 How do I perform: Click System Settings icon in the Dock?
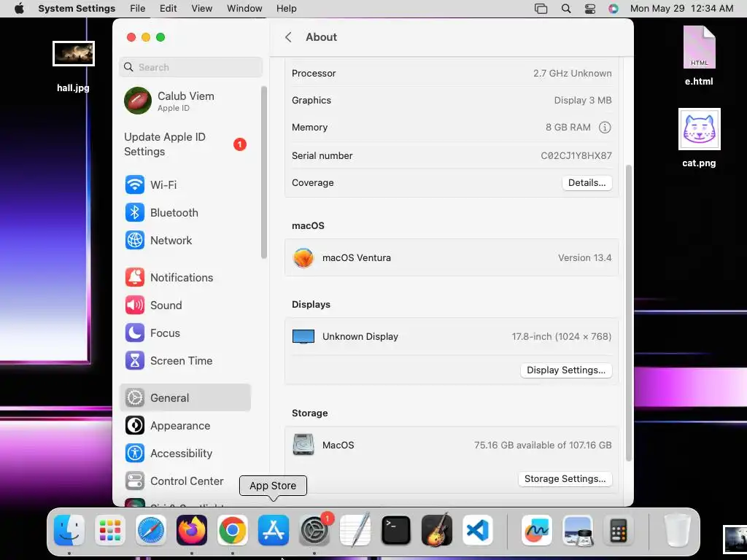[314, 530]
